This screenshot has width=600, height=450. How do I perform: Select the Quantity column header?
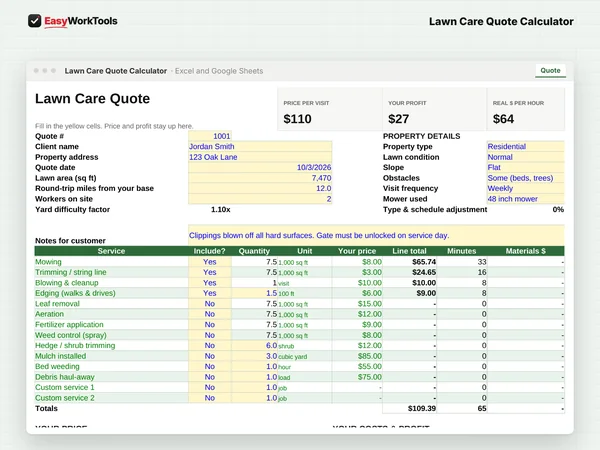pos(254,251)
